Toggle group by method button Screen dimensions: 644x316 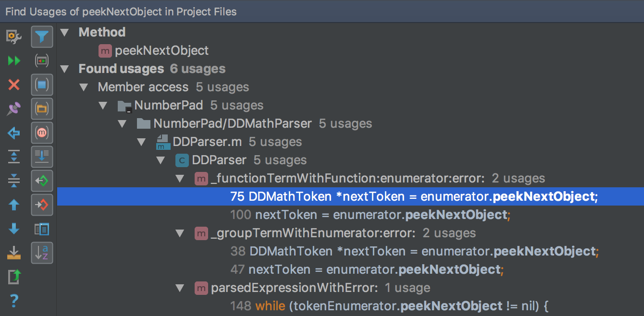click(42, 133)
